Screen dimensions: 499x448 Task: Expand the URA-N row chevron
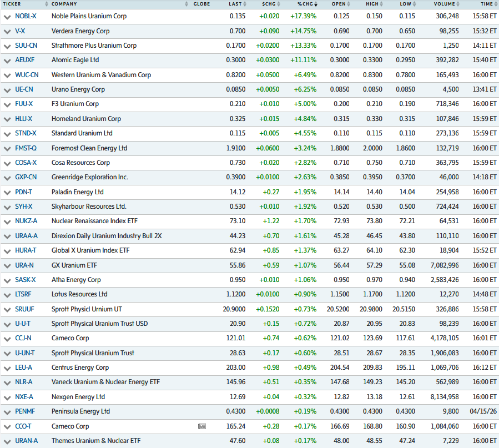(x=7, y=266)
